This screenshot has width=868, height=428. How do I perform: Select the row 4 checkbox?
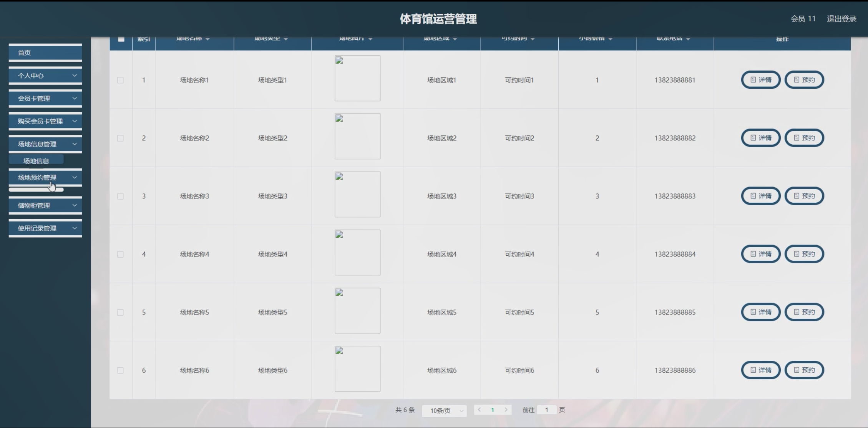[120, 254]
